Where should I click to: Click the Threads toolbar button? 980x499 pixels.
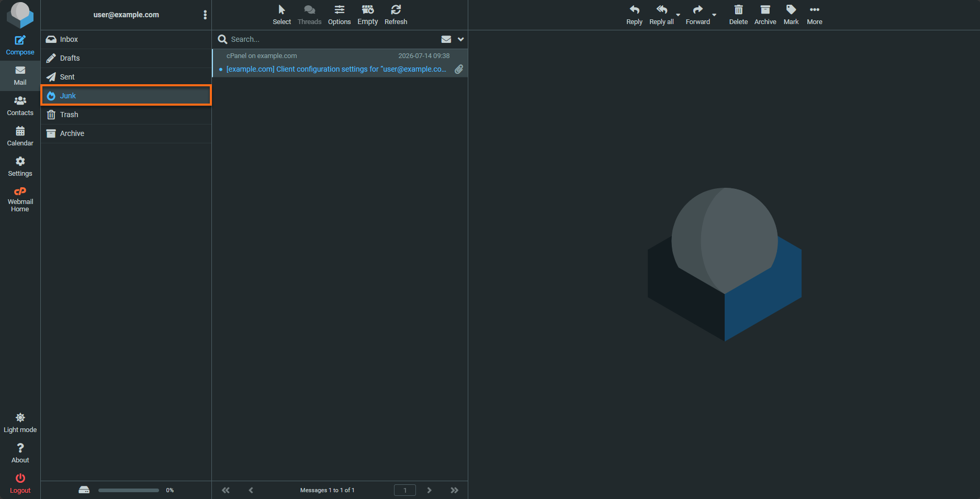pyautogui.click(x=310, y=15)
